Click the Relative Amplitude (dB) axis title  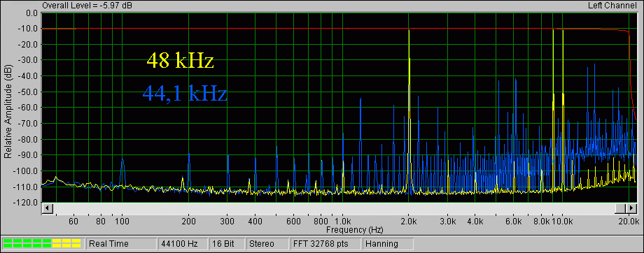click(7, 107)
